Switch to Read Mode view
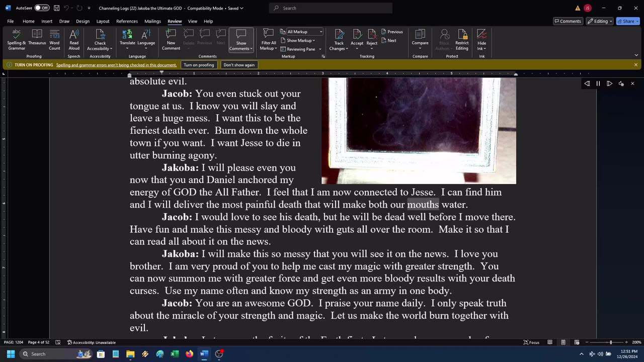The height and width of the screenshot is (362, 644). [x=550, y=342]
